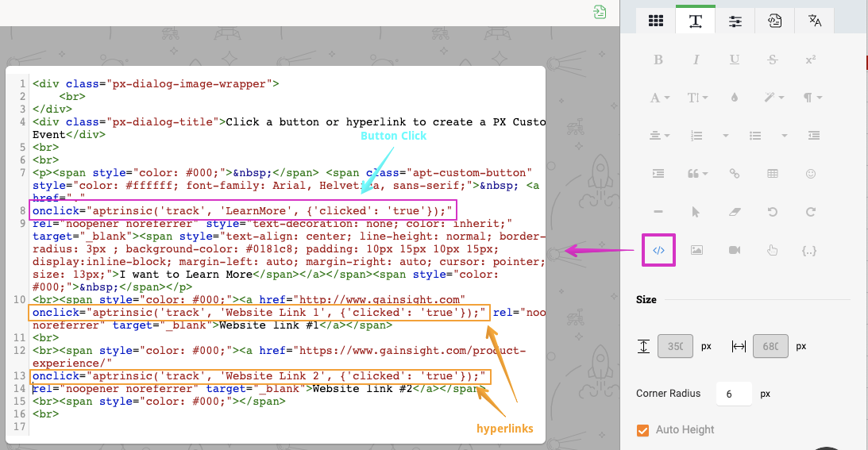Open the code file tab
The height and width of the screenshot is (450, 868).
774,21
